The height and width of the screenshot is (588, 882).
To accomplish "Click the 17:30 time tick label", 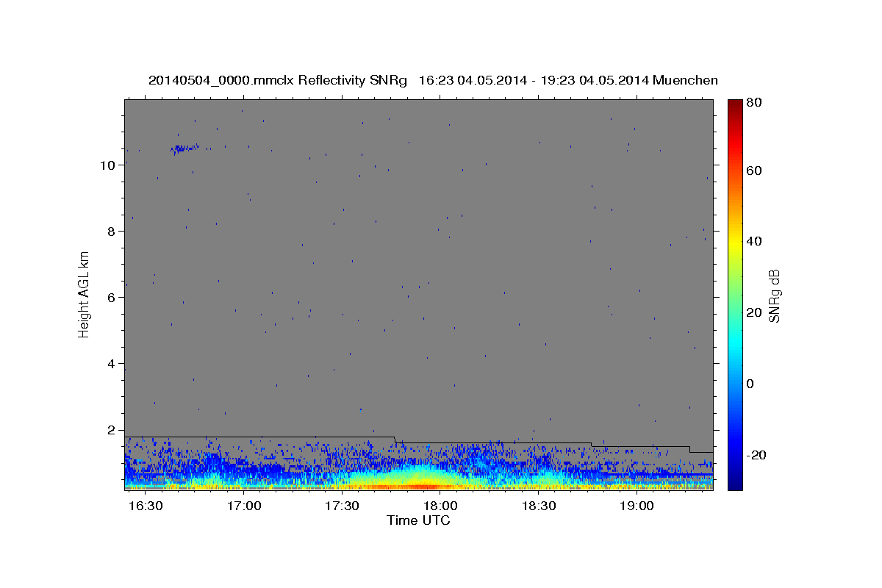I will click(342, 506).
